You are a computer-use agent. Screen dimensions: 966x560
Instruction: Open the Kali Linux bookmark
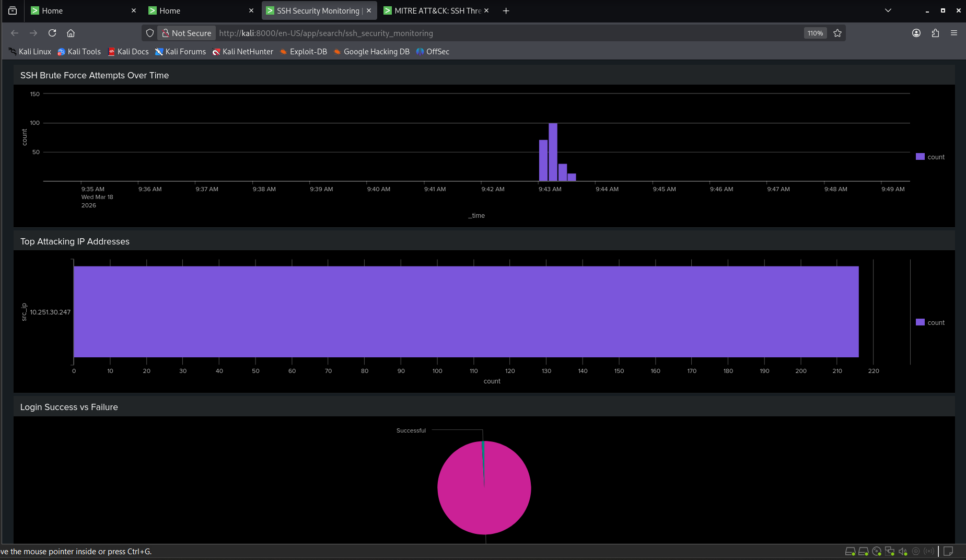tap(30, 52)
